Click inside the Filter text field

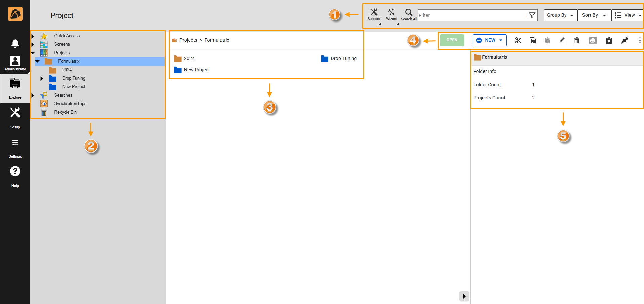coord(471,15)
